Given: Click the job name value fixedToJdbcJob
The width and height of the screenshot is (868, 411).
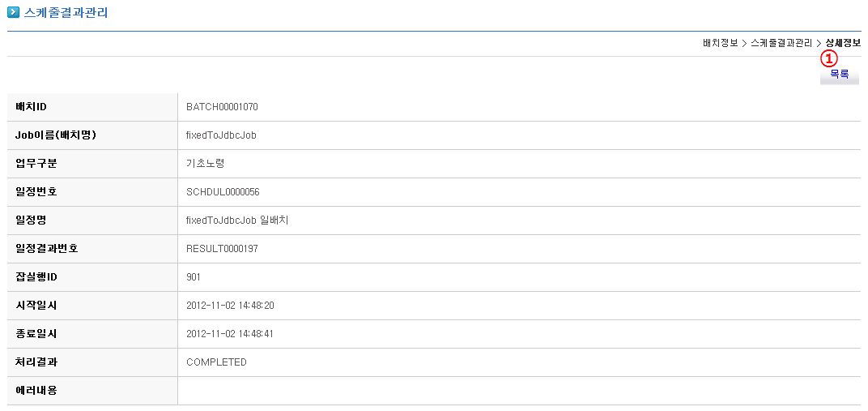Looking at the screenshot, I should pos(221,135).
